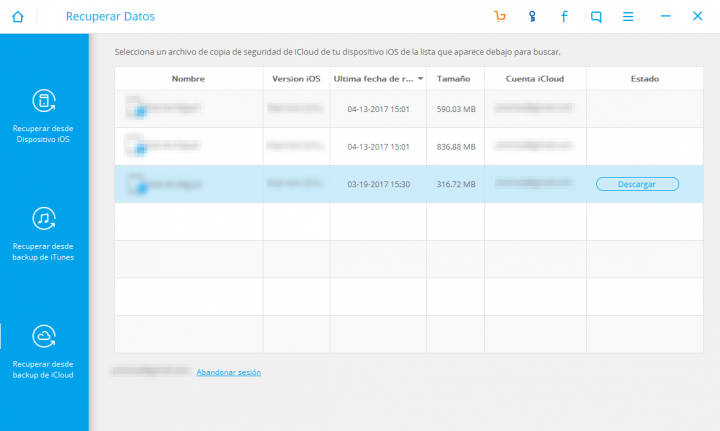Click the Cuenta iCloud column header
Image resolution: width=720 pixels, height=431 pixels.
point(535,78)
